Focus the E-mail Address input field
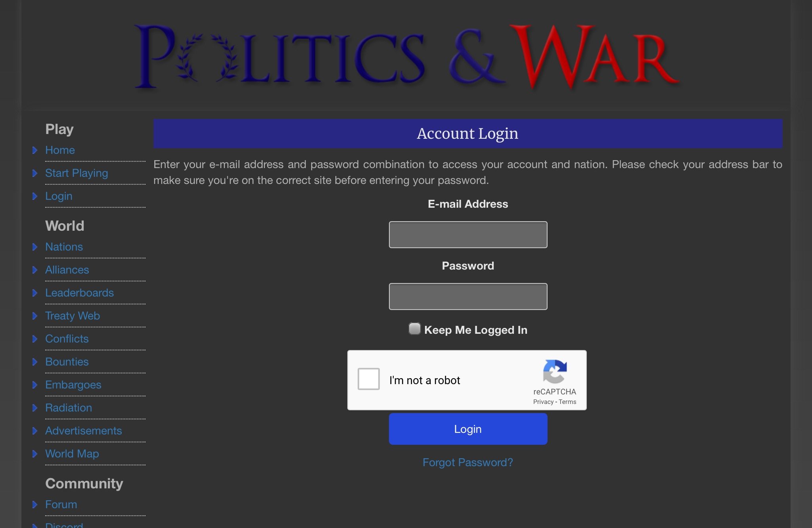 tap(468, 235)
